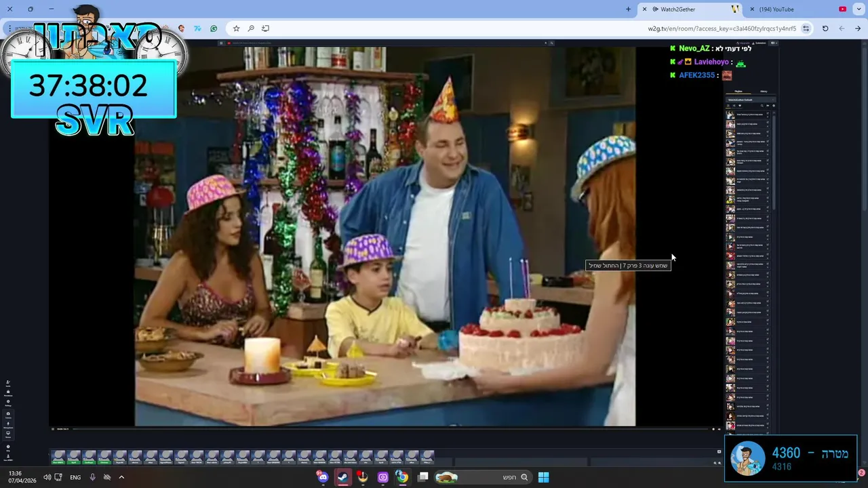Open Steam from the taskbar
Screen dimensions: 868x488
(343, 477)
